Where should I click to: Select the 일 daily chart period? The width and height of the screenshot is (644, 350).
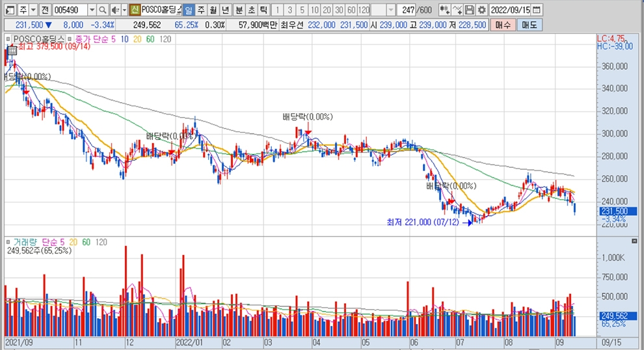188,10
